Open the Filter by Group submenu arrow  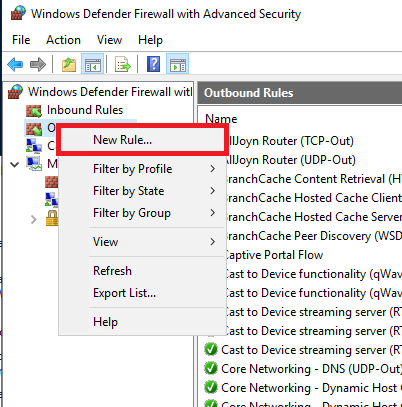(x=213, y=213)
